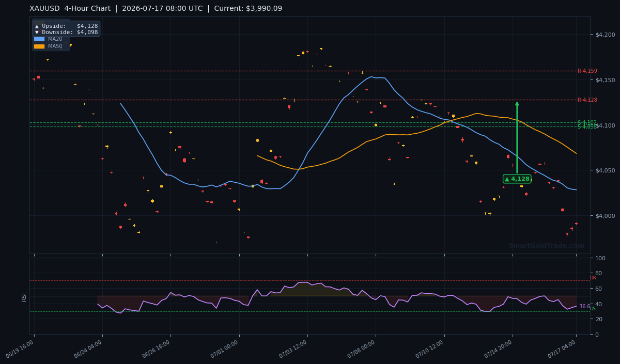Click the XAUUSD 4-Hour Chart title
Screen dimensions: 620x364
pyautogui.click(x=156, y=9)
